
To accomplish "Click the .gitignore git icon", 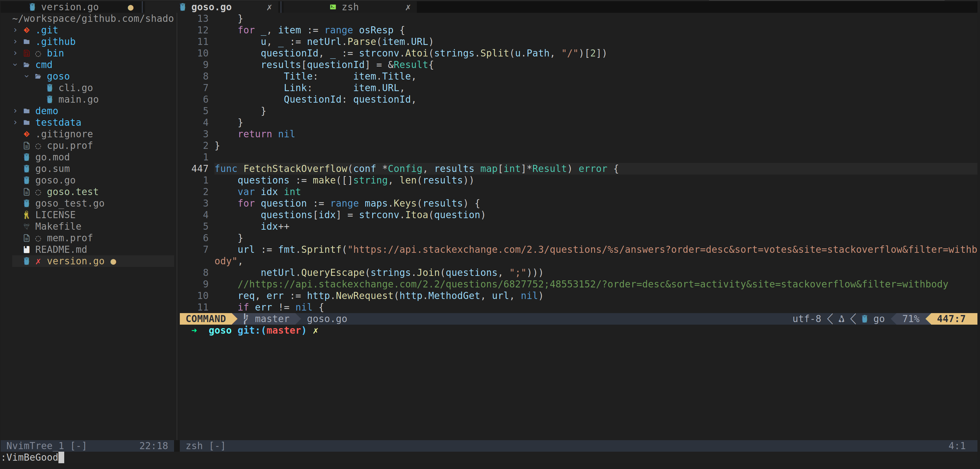I will click(x=27, y=134).
